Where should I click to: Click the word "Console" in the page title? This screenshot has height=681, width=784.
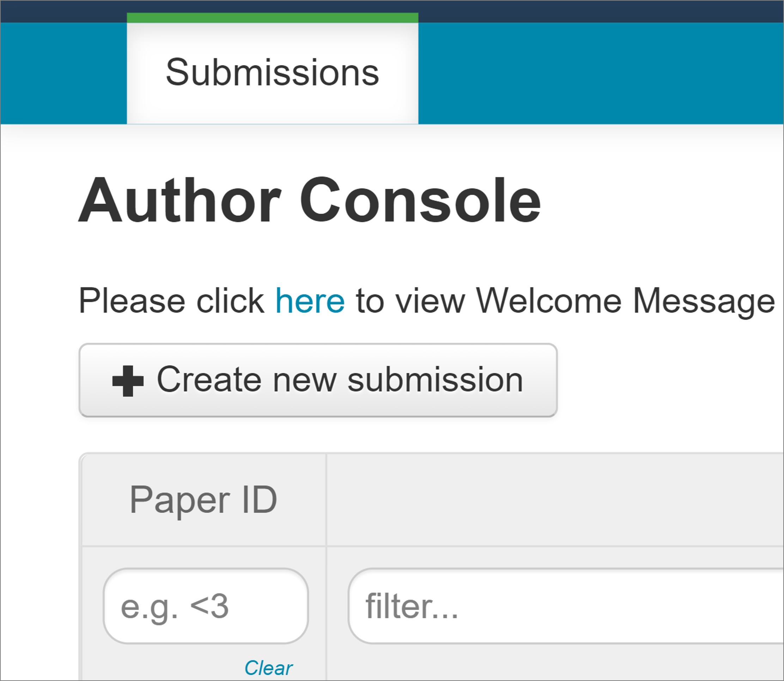(420, 200)
